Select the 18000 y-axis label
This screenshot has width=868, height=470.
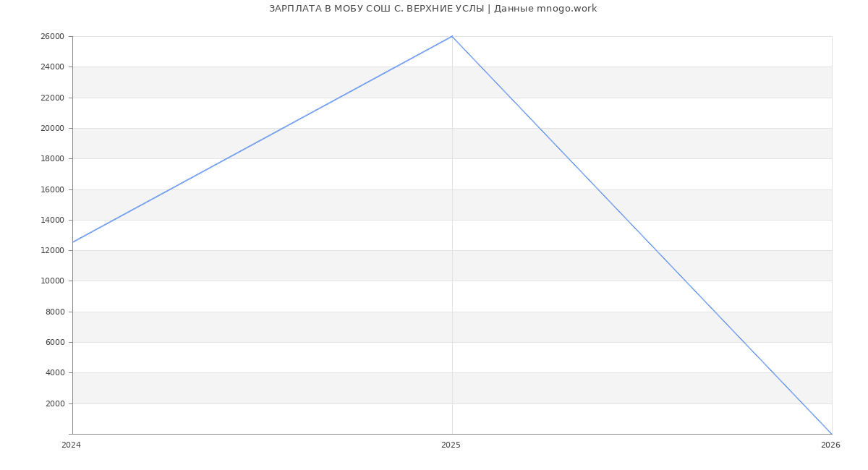(52, 158)
